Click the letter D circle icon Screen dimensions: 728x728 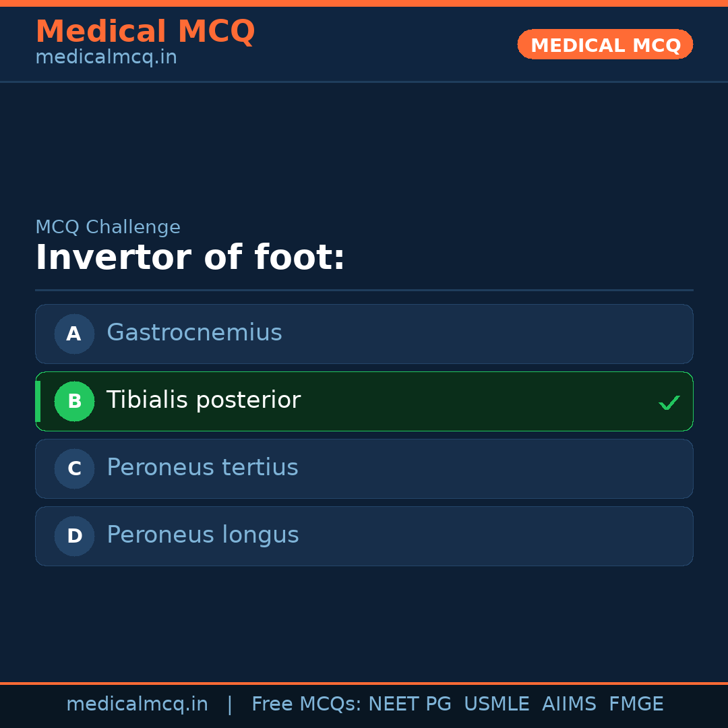point(74,536)
